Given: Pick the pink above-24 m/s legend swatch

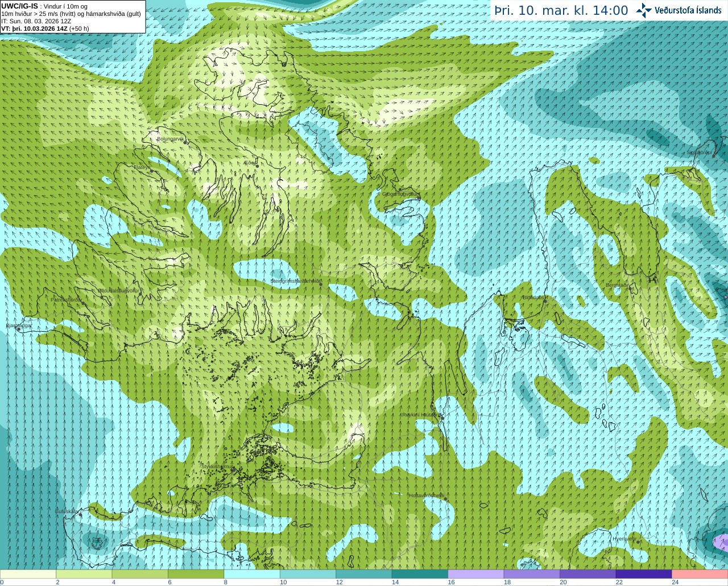Looking at the screenshot, I should pyautogui.click(x=700, y=574).
